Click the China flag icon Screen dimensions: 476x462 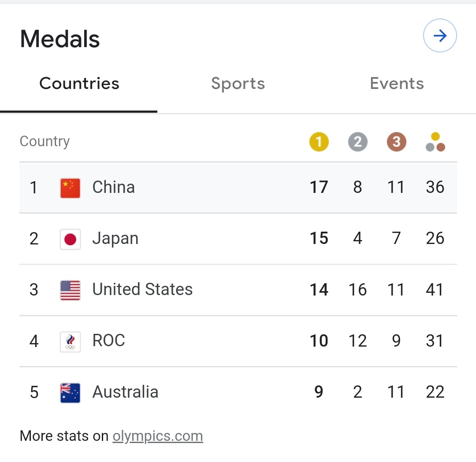(70, 188)
